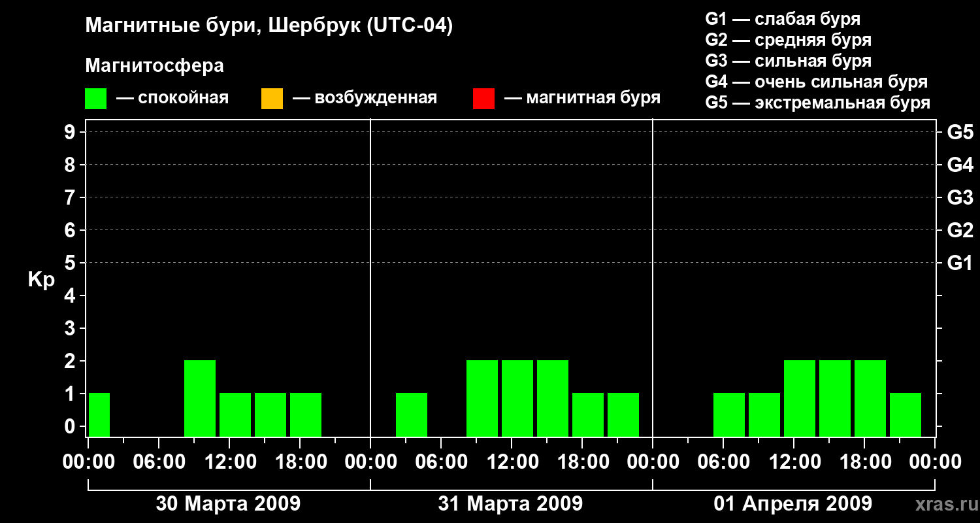Click the '18:00' tick label above 01 Апреля
Image resolution: width=980 pixels, height=523 pixels.
coord(864,462)
